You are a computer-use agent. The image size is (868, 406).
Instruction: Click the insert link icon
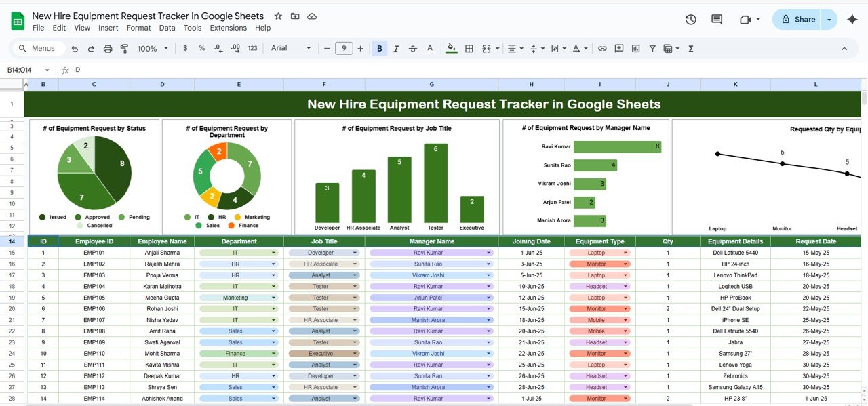(x=602, y=49)
